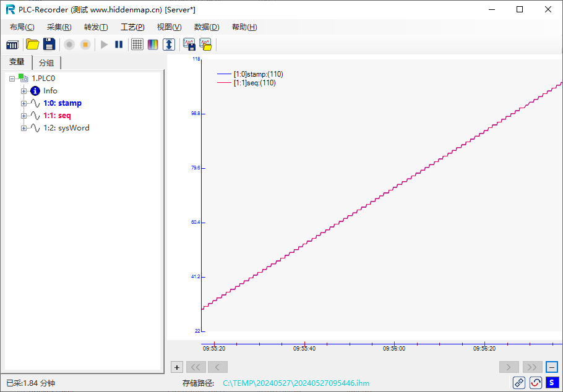
Task: Collapse the 1.PLC0 tree node
Action: click(x=12, y=79)
